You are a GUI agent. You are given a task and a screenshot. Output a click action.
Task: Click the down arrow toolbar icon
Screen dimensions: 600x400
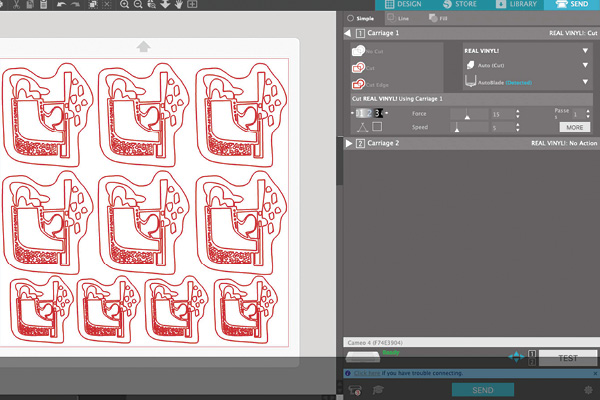[x=165, y=4]
